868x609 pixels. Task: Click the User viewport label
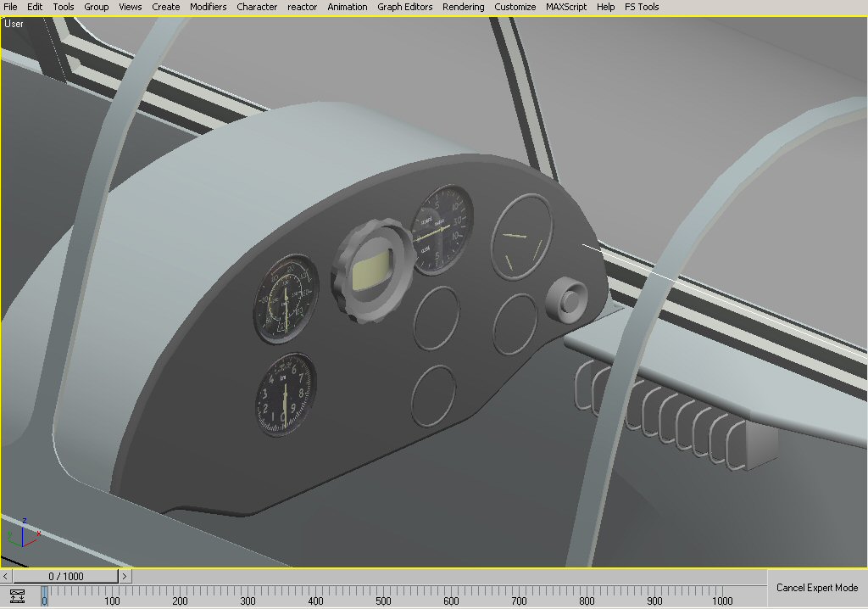click(14, 24)
